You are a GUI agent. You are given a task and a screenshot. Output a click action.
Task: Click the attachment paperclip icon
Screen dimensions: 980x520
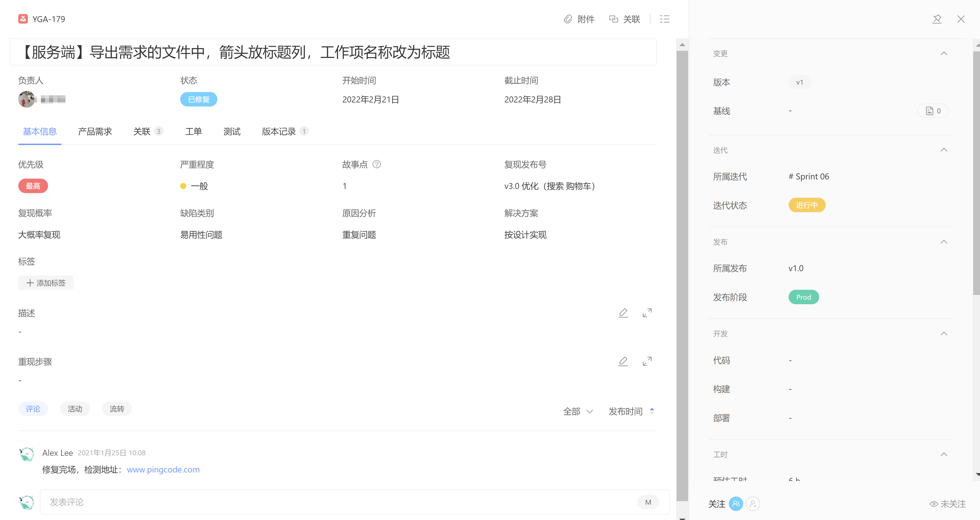coord(568,19)
